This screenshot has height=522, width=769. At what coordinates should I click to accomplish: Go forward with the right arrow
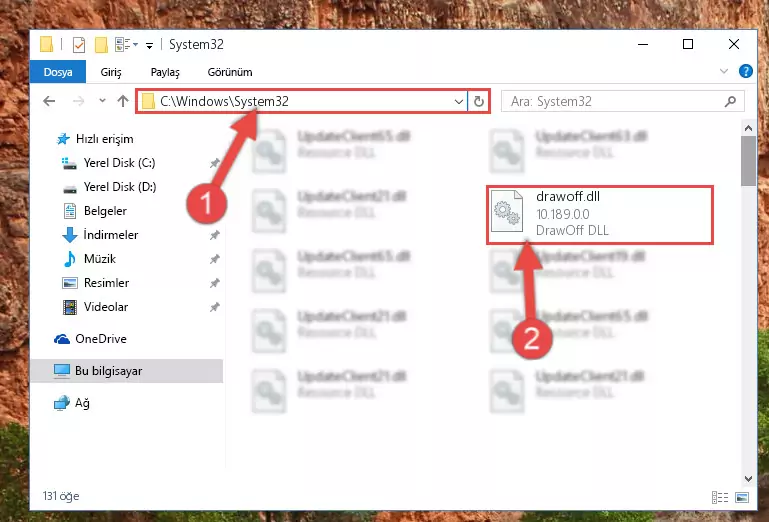(x=78, y=101)
